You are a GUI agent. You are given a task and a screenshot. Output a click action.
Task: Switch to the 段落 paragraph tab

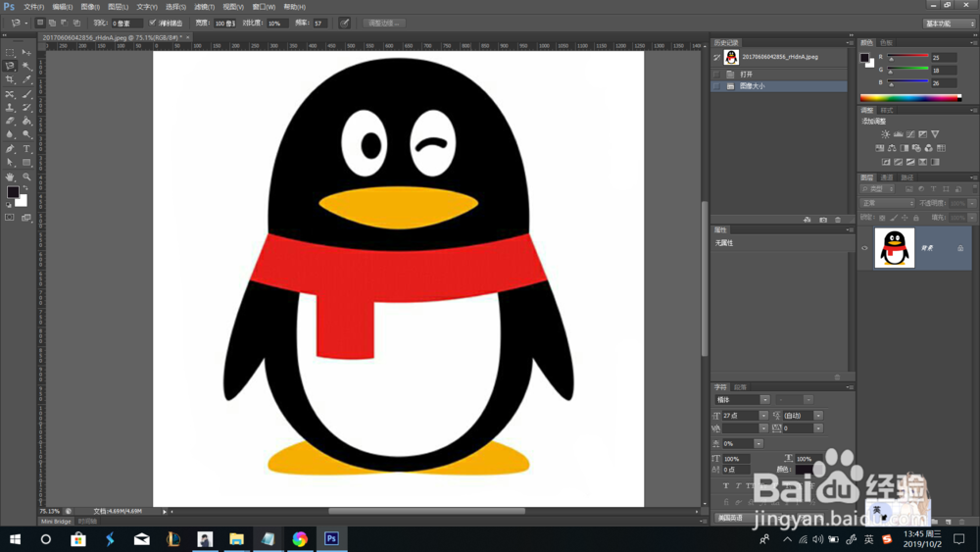741,387
